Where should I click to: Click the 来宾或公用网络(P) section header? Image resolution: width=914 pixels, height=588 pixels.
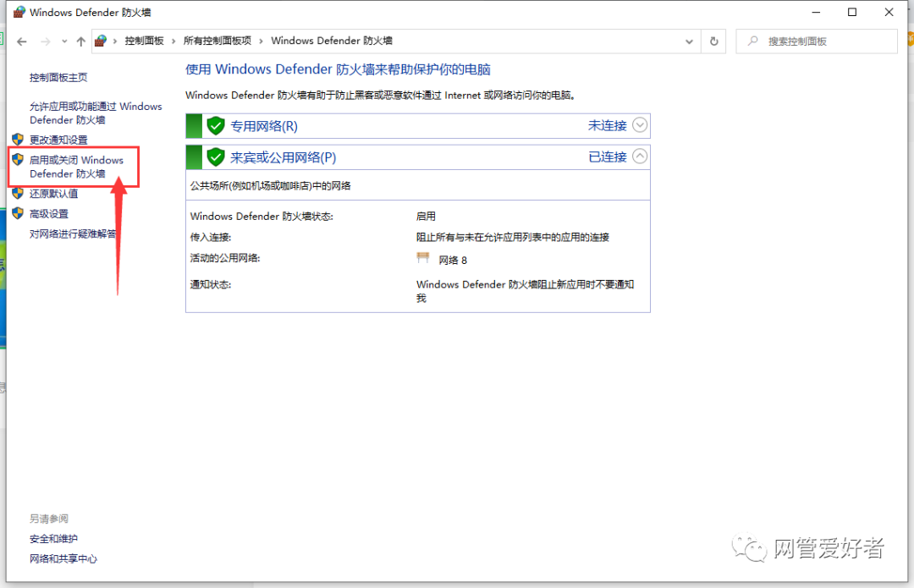tap(418, 157)
